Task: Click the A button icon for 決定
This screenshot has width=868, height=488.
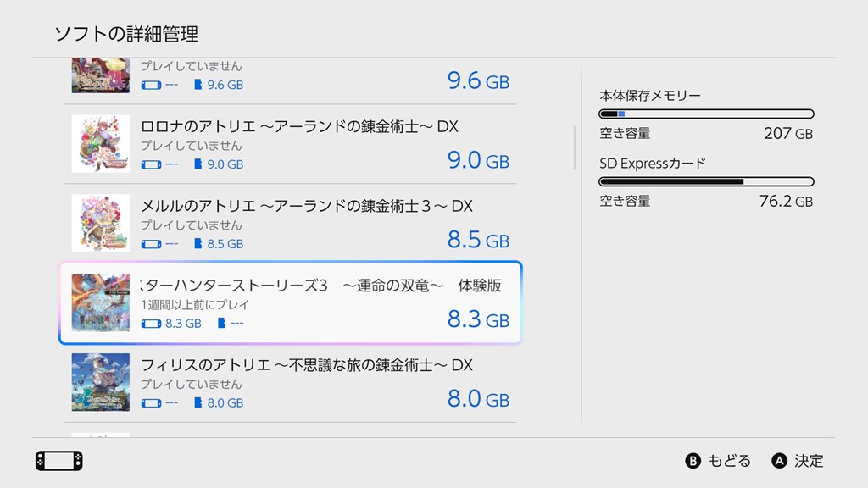Action: click(780, 461)
